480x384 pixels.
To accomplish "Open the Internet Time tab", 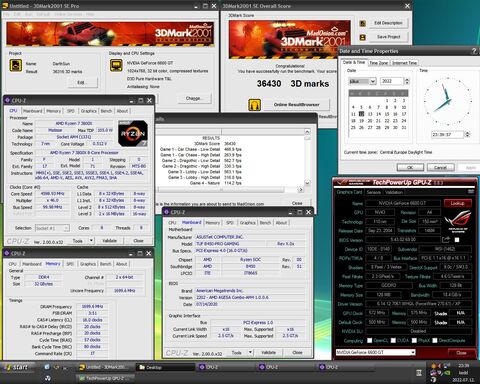I will pos(404,63).
